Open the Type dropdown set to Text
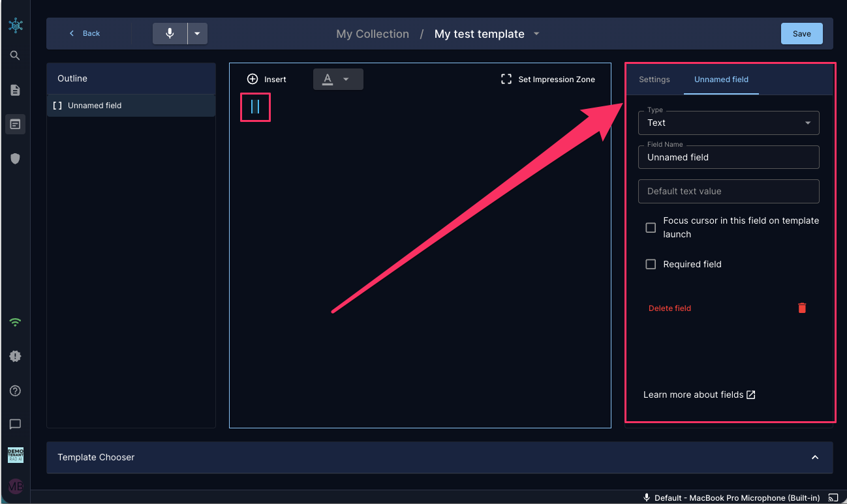 click(x=728, y=123)
